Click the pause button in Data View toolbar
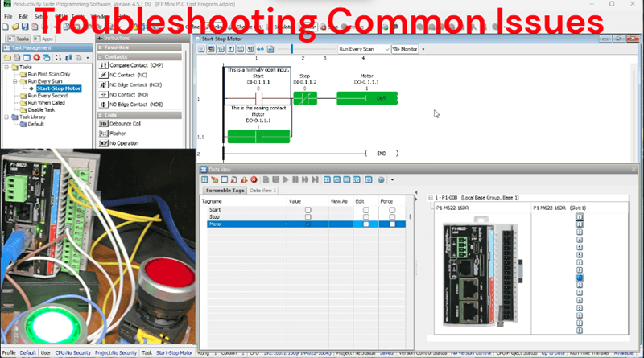The image size is (644, 358). pos(295,180)
